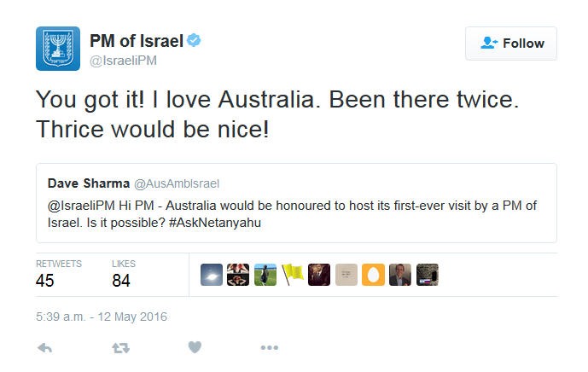The image size is (588, 372).
Task: Open the bright sun sky liker avatar
Action: coord(212,274)
